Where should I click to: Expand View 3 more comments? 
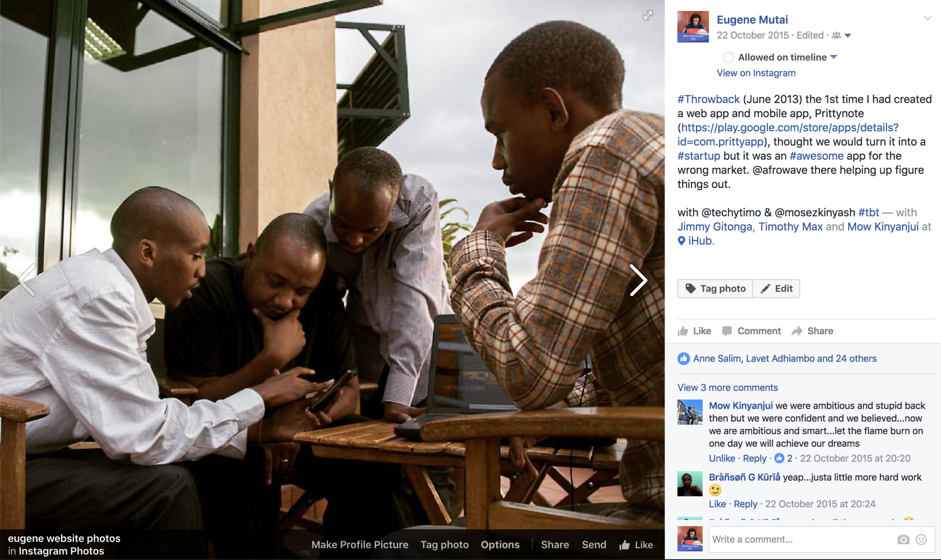(x=727, y=387)
